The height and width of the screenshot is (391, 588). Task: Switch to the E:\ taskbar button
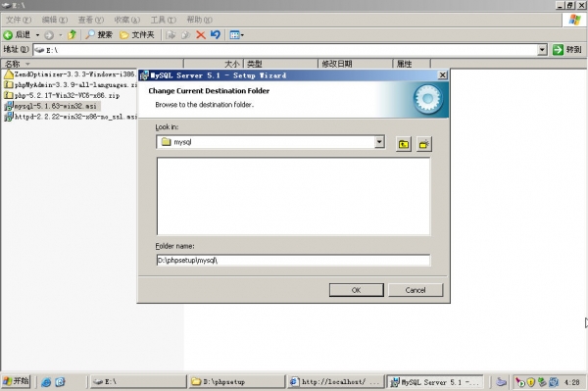pos(138,381)
